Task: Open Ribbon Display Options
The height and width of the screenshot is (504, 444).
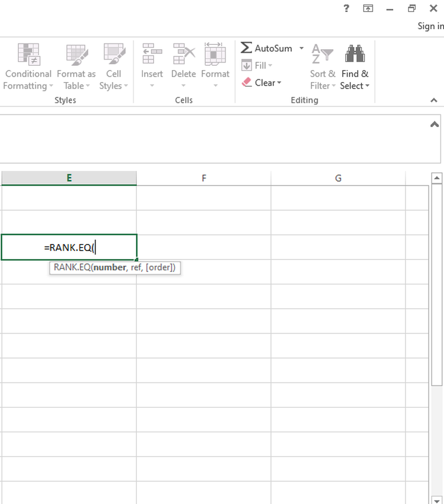Action: tap(368, 8)
